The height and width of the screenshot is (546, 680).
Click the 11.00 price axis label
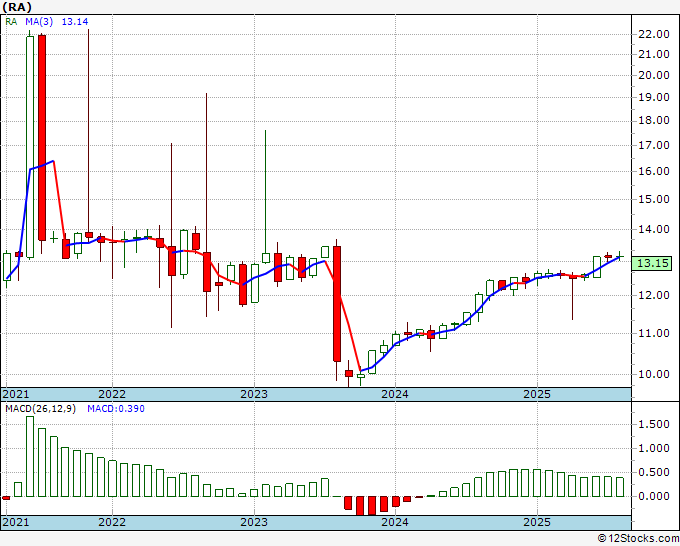pyautogui.click(x=654, y=333)
